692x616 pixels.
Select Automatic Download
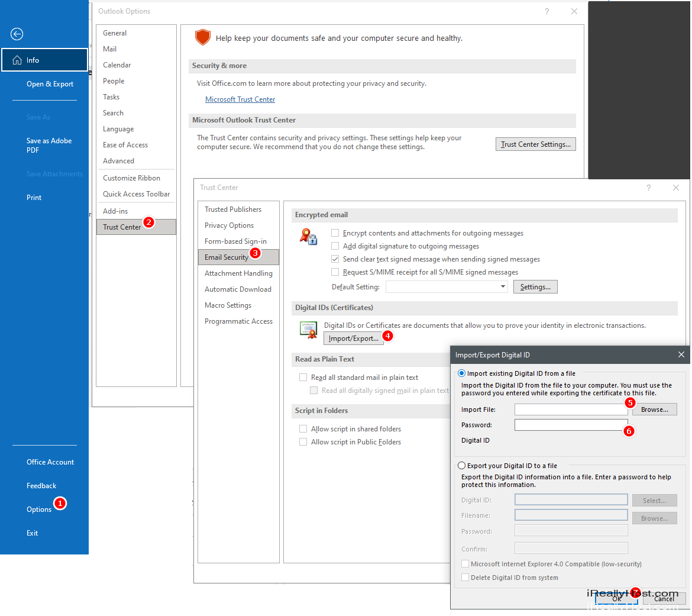[238, 289]
